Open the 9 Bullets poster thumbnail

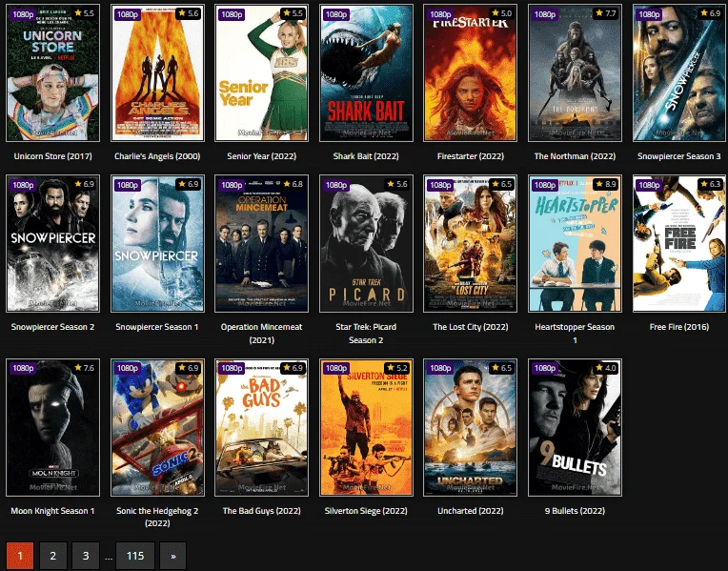tap(575, 427)
